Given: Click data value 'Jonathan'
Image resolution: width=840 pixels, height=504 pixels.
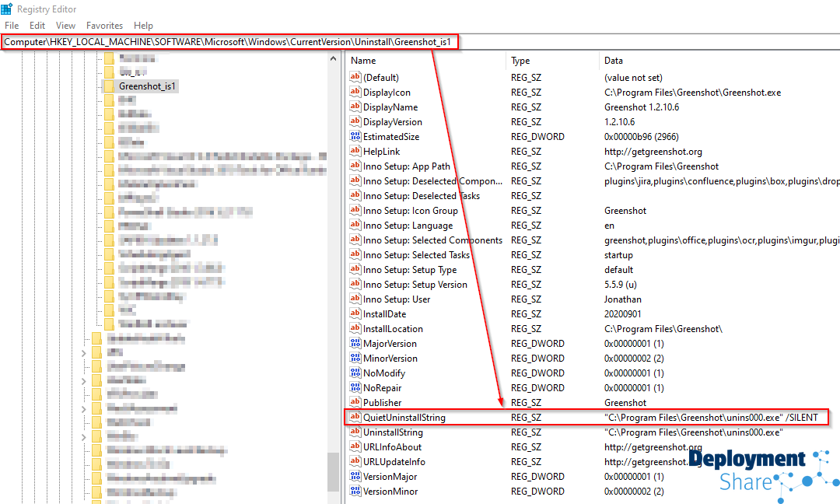Looking at the screenshot, I should pyautogui.click(x=623, y=299).
